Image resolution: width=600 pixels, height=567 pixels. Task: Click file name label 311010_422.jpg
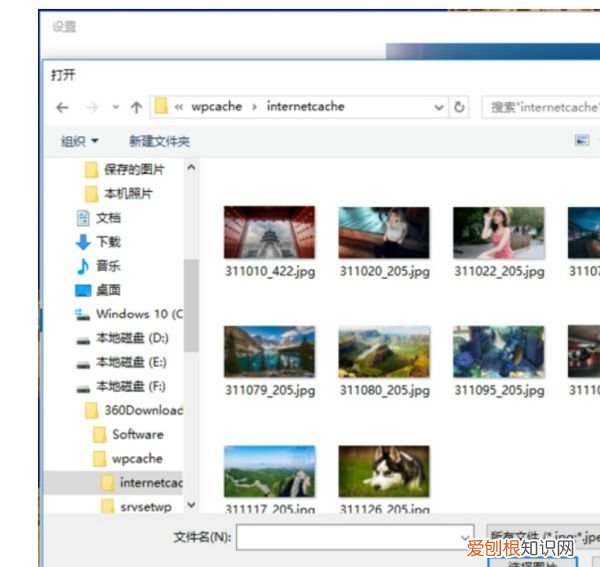click(x=270, y=271)
